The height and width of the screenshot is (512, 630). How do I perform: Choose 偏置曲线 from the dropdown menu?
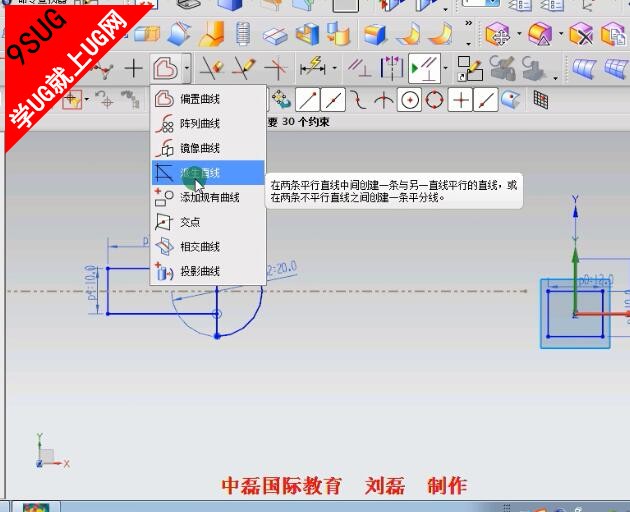(208, 99)
